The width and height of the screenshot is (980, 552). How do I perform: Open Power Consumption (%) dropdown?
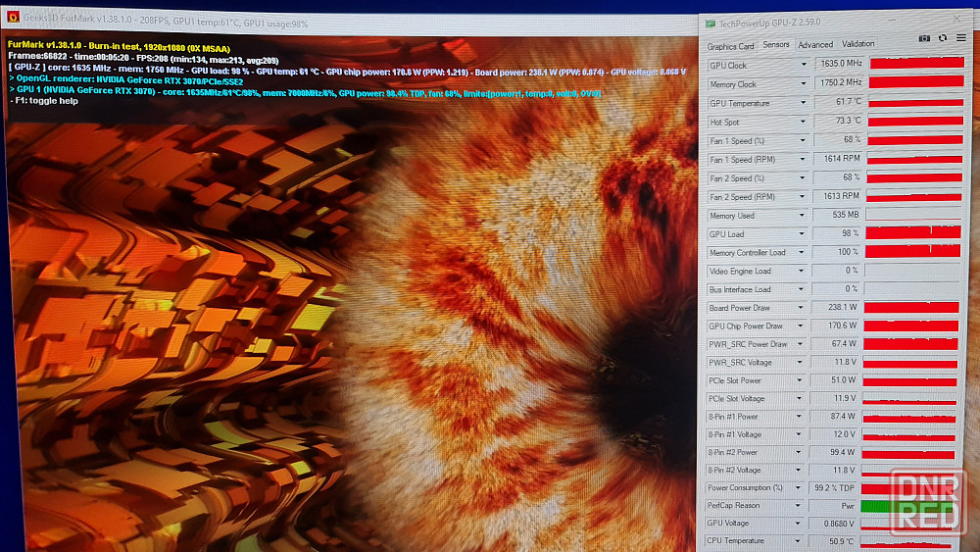point(798,487)
